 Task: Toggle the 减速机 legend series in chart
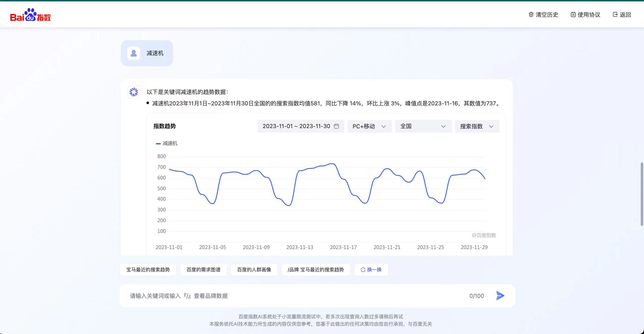(x=167, y=144)
